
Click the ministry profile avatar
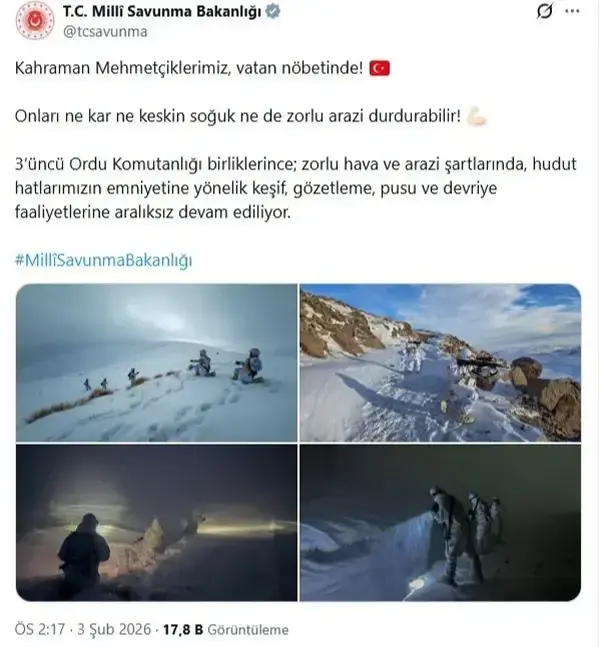(35, 21)
